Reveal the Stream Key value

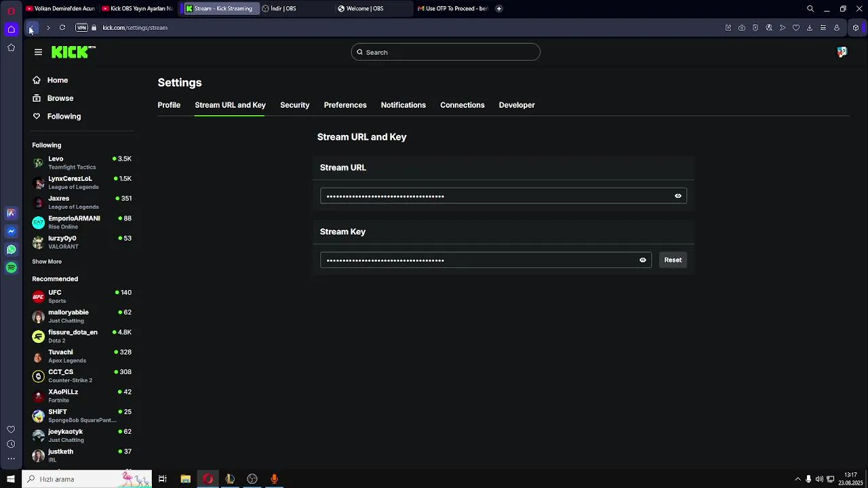tap(642, 260)
